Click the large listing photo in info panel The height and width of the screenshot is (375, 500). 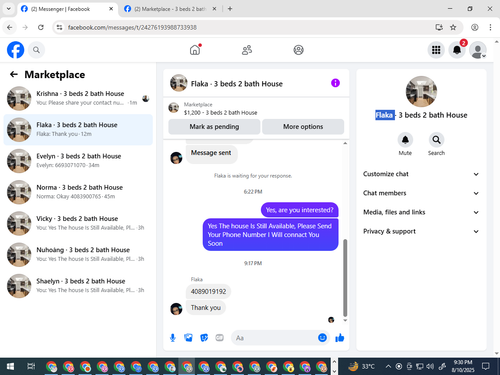tap(421, 92)
